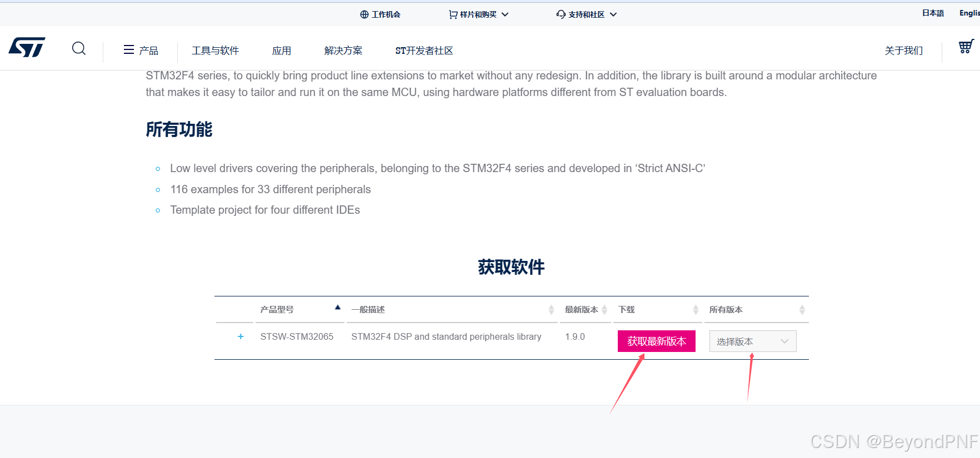The height and width of the screenshot is (458, 980).
Task: Switch language to 日本語
Action: point(933,13)
